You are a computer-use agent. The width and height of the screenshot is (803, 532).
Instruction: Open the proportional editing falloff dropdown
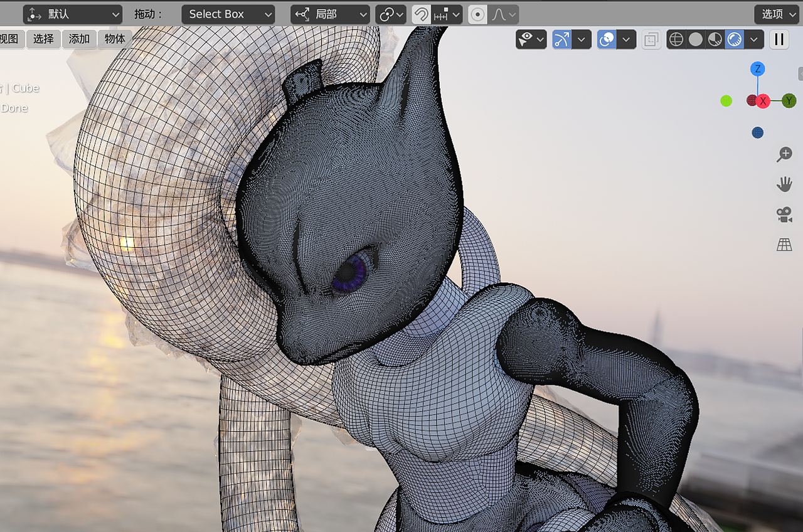point(503,14)
